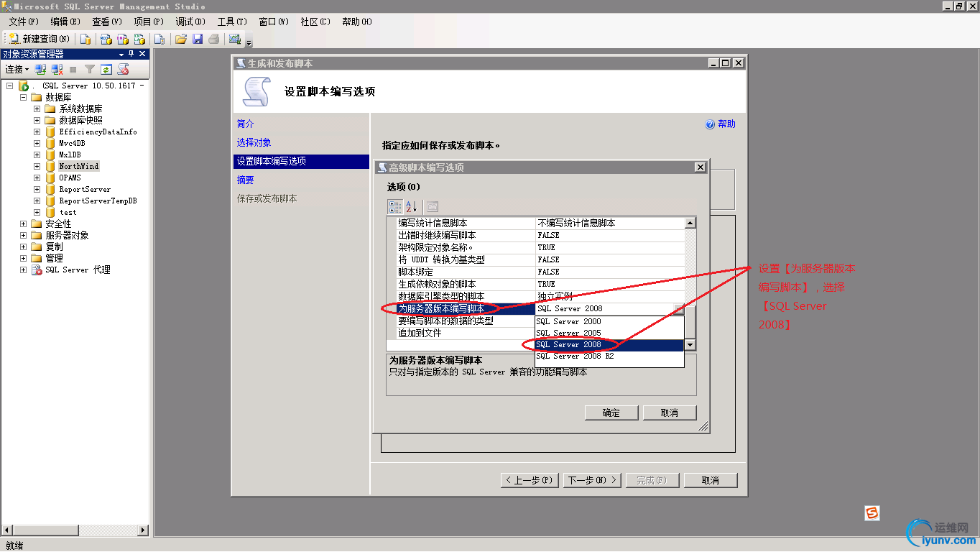Viewport: 980px width, 552px height.
Task: Open the 工具(T) menu
Action: (232, 22)
